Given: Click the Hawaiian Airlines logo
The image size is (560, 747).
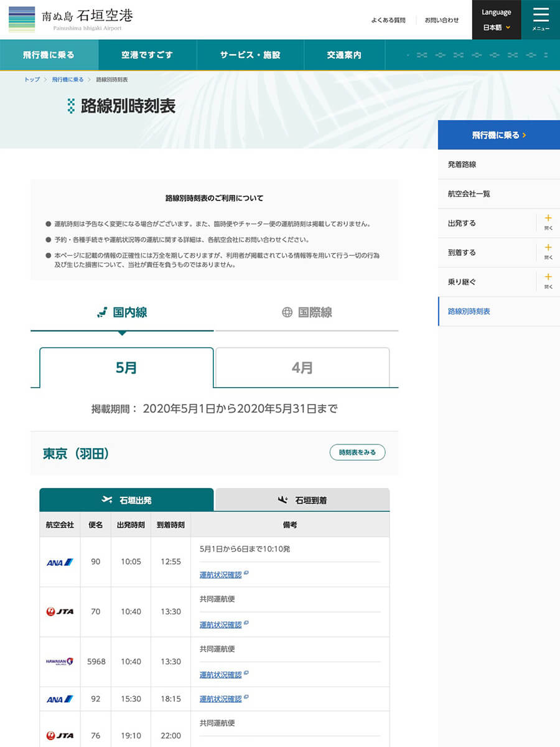Looking at the screenshot, I should pyautogui.click(x=60, y=662).
